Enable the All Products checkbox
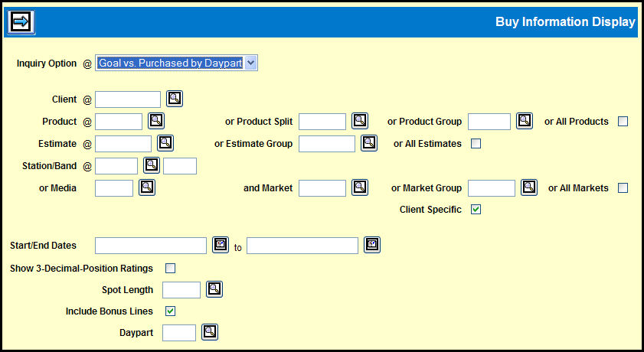Screen dimensions: 644x352 (x=623, y=121)
